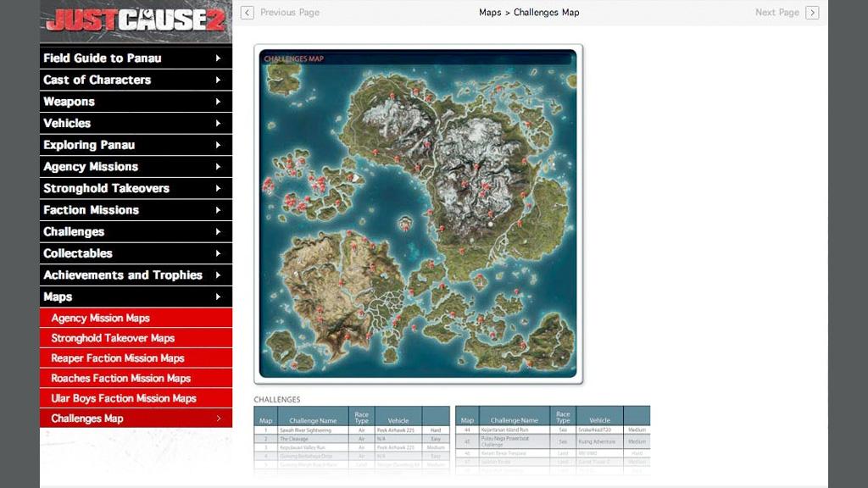Expand the Cast of Characters arrow
Image resolution: width=868 pixels, height=488 pixels.
click(x=218, y=80)
